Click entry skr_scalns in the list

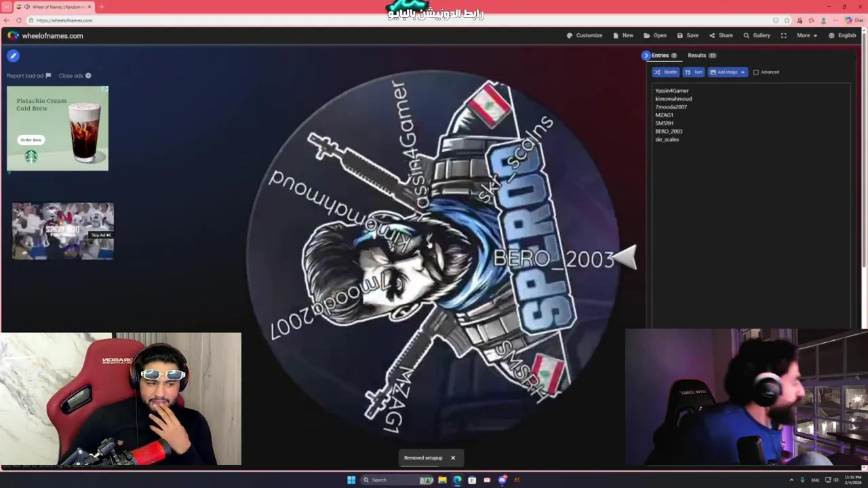[x=667, y=140]
